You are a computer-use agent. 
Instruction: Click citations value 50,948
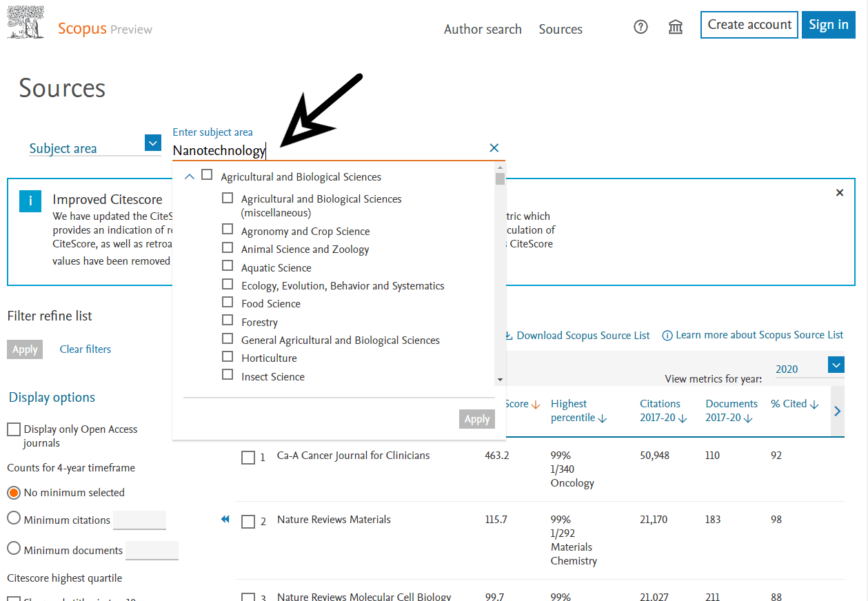click(654, 456)
